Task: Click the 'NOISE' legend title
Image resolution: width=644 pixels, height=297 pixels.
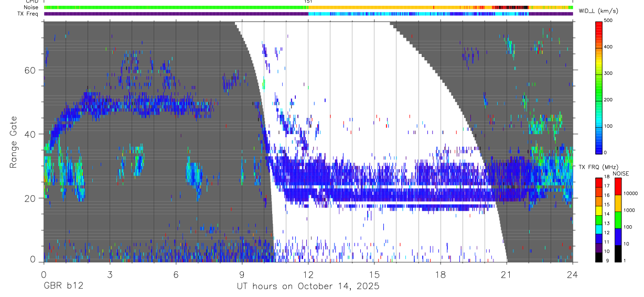Action: [621, 174]
